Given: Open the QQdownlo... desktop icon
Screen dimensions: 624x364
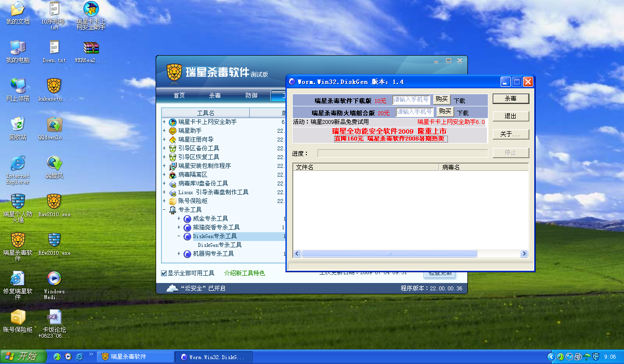Looking at the screenshot, I should tap(54, 128).
